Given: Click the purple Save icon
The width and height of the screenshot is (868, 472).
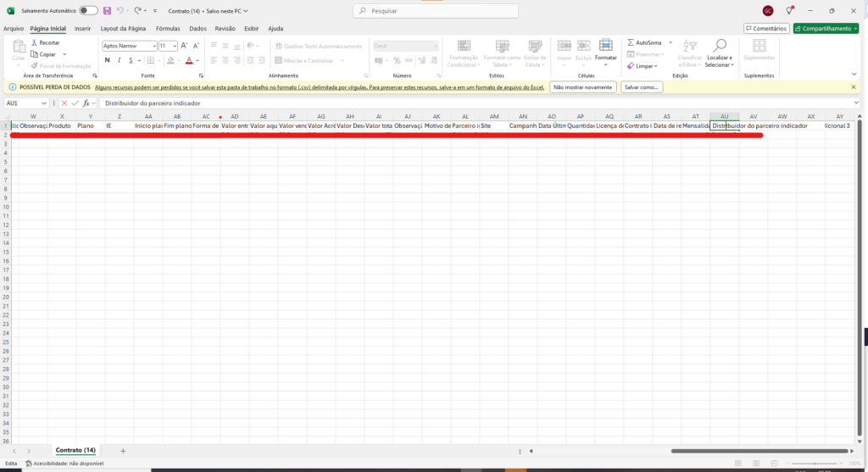Looking at the screenshot, I should [107, 11].
